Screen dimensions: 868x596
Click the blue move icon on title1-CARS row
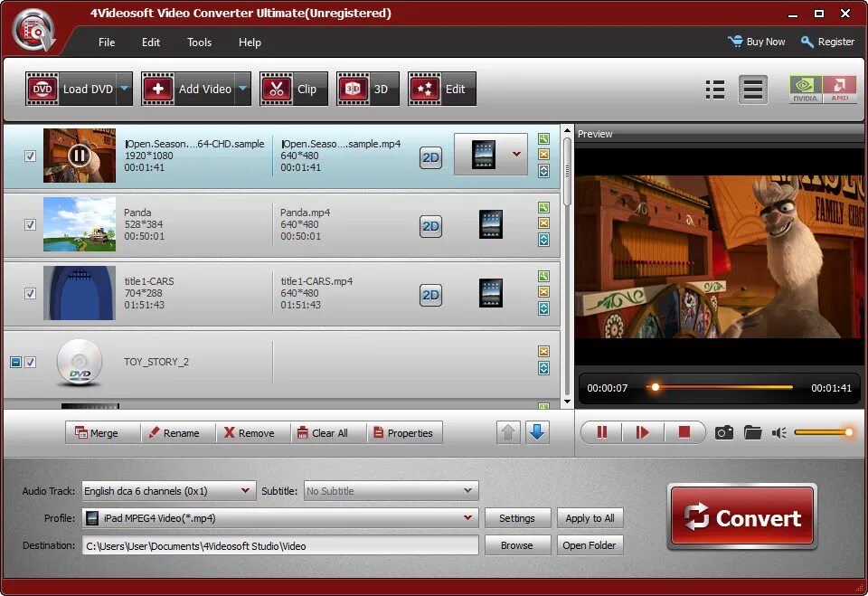(543, 308)
